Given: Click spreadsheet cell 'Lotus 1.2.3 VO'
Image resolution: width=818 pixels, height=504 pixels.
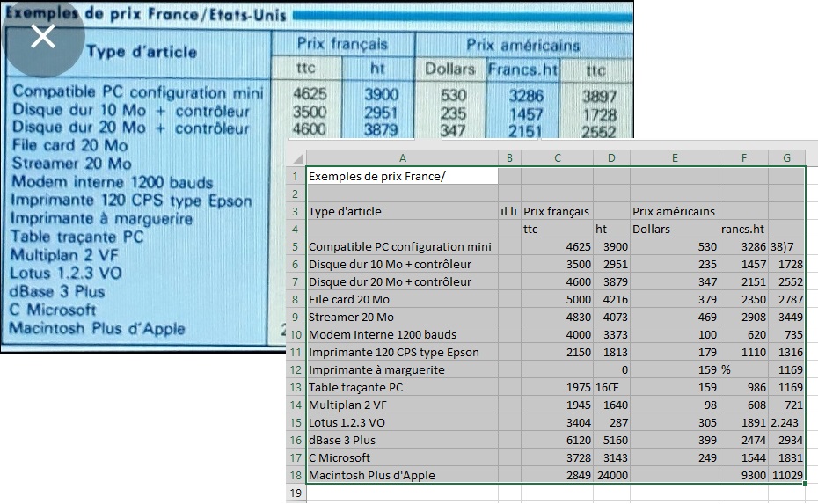Looking at the screenshot, I should click(402, 422).
